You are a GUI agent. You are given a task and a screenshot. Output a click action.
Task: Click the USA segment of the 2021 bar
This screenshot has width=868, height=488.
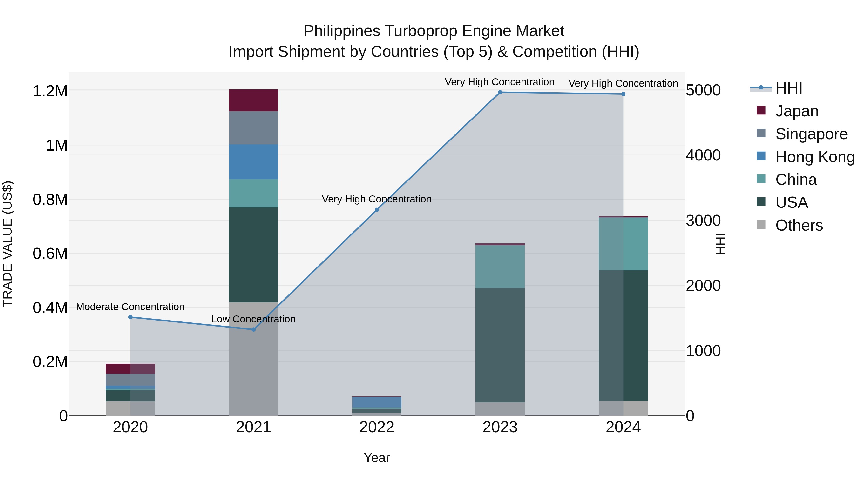point(254,255)
